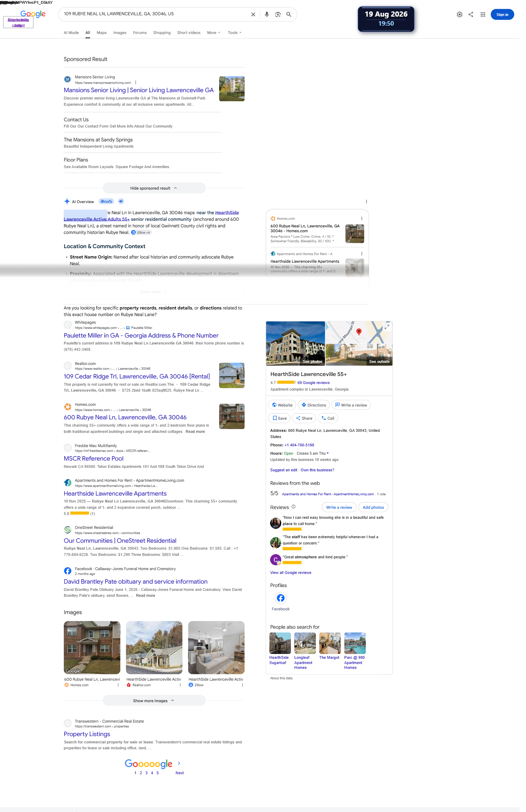Click the Telugu language chip
The height and width of the screenshot is (812, 526).
[x=106, y=201]
